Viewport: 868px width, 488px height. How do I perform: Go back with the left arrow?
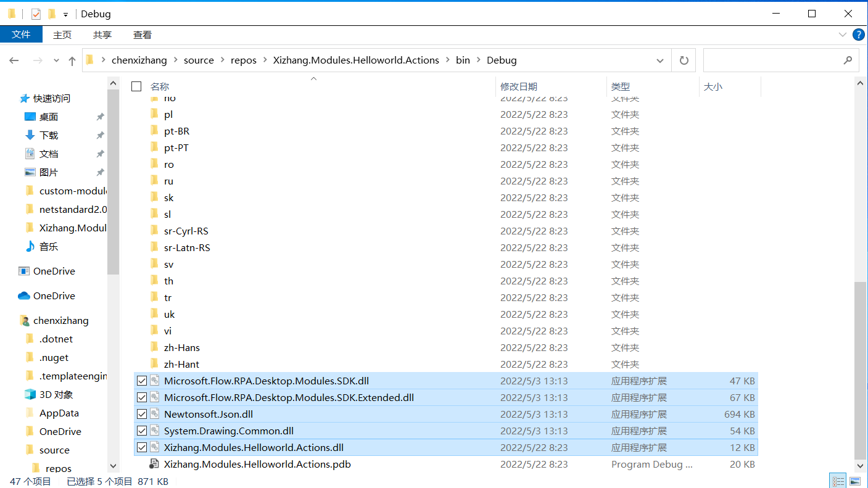pyautogui.click(x=14, y=60)
